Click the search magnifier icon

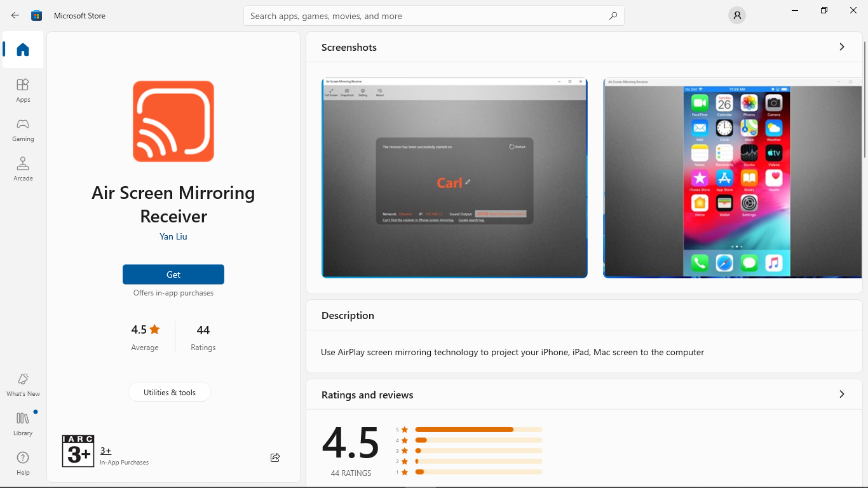613,16
